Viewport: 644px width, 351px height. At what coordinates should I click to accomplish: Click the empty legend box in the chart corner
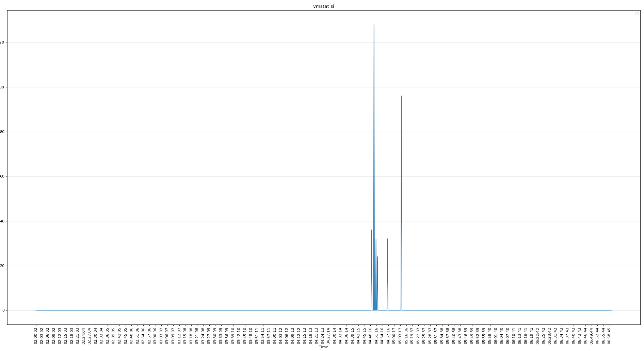coord(637,14)
